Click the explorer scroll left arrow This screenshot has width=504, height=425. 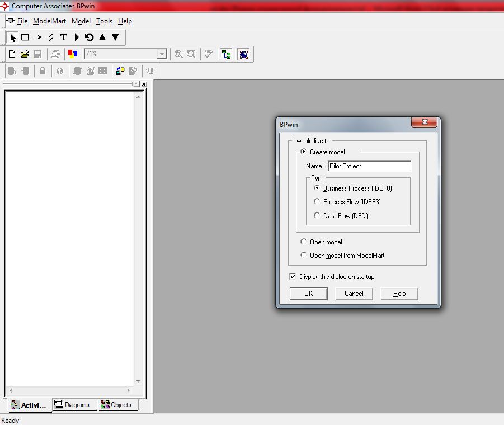11,391
